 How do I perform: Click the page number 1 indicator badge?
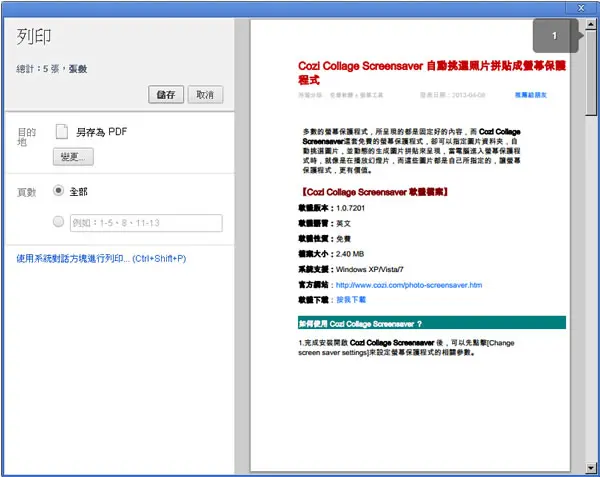tap(556, 36)
